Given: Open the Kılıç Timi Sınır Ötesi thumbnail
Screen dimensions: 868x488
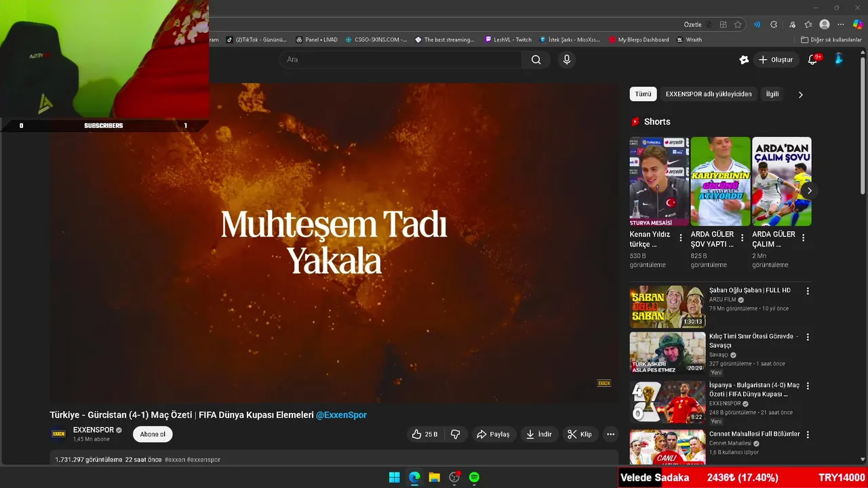Looking at the screenshot, I should click(667, 353).
